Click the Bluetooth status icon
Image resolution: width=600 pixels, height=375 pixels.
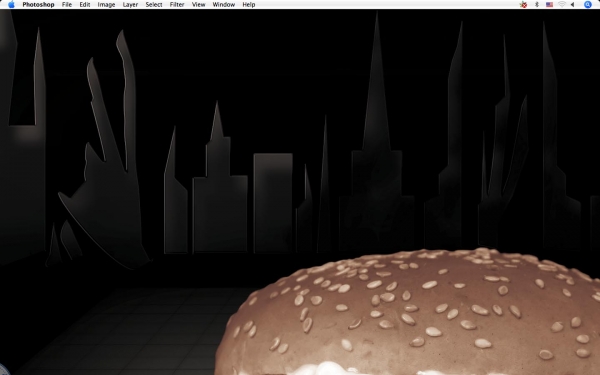point(537,5)
